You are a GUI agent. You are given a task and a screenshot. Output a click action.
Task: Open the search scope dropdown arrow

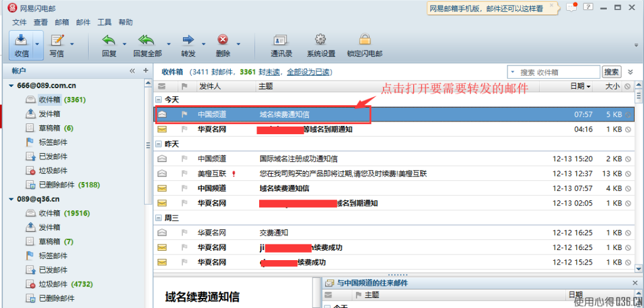513,72
